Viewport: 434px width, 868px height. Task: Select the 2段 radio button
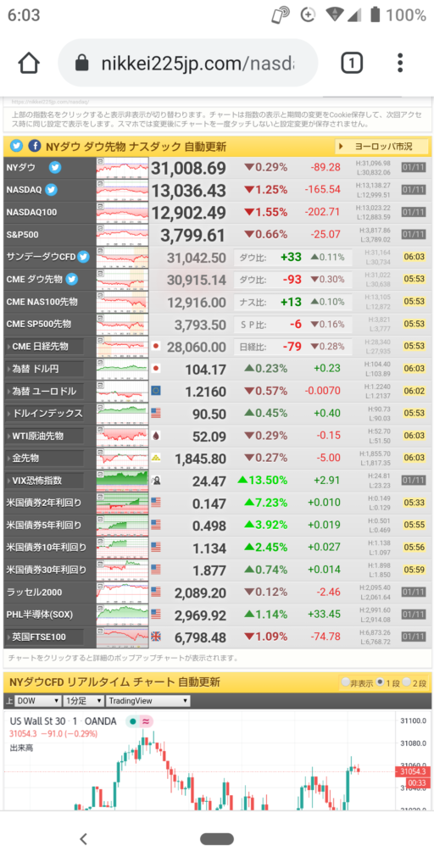click(407, 682)
